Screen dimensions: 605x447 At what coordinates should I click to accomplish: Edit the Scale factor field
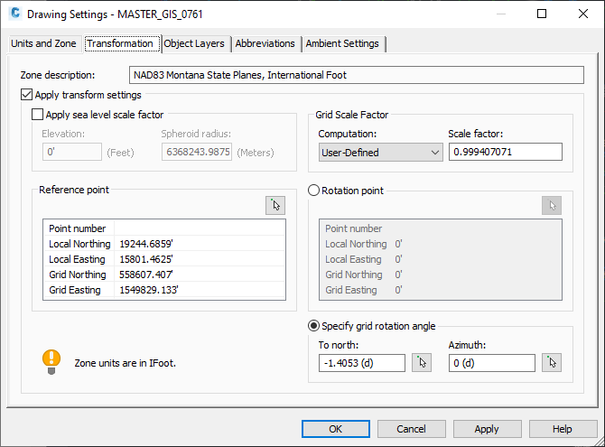505,152
